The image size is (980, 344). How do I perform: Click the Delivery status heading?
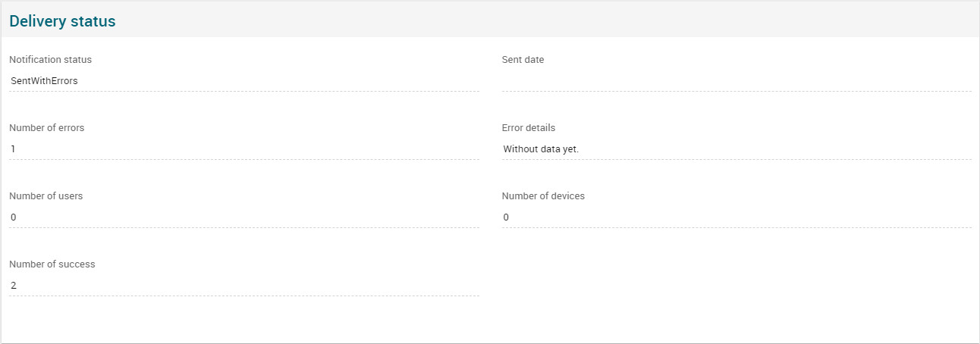[62, 21]
